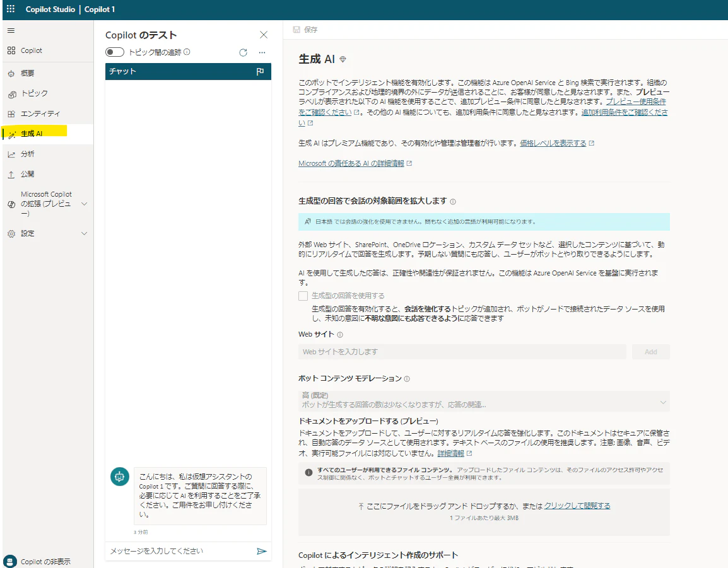Open 価格レベルを表示する link
The image size is (728, 568).
coord(553,143)
